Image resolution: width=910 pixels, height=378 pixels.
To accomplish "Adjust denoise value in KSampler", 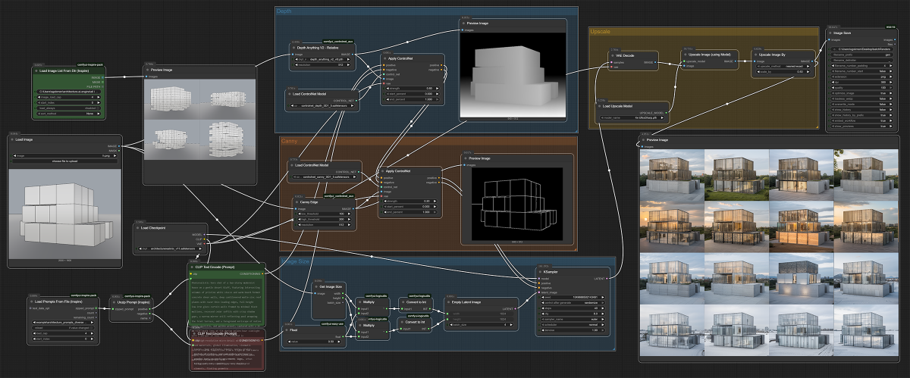I will [572, 330].
